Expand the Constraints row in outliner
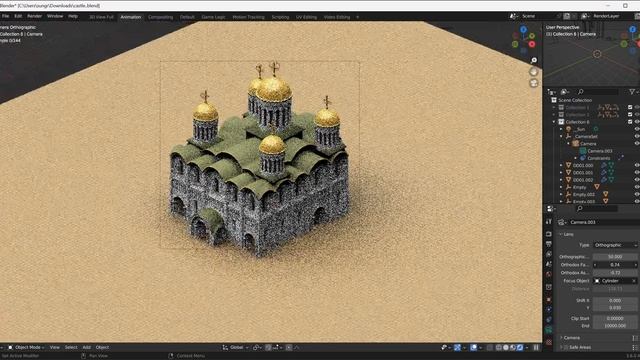 [576, 158]
